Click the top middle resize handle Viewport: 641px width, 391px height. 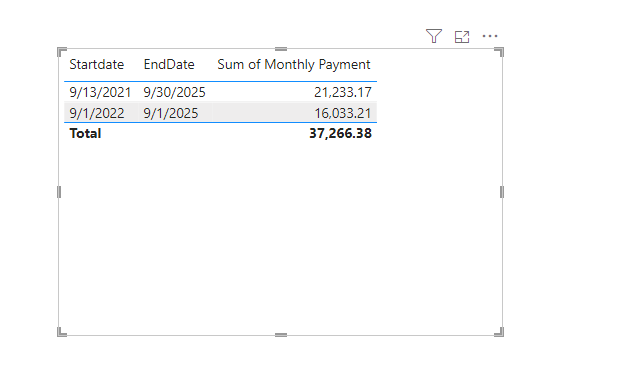[281, 49]
